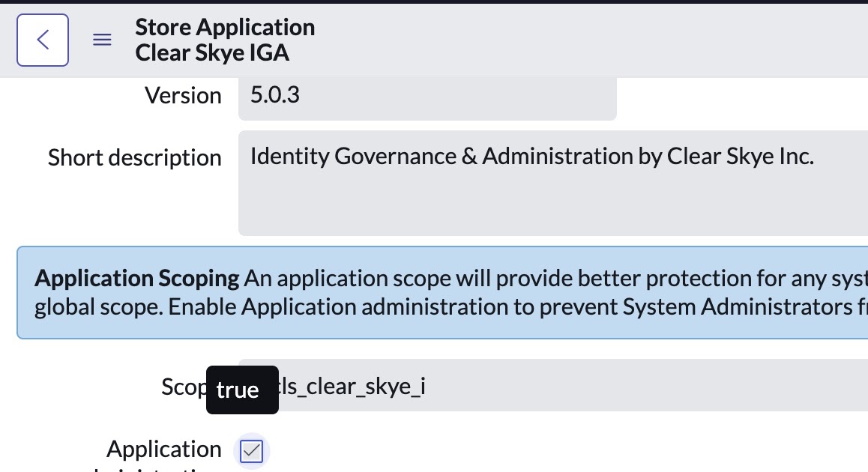Select the left-pointing chevron in the back button

coord(42,40)
